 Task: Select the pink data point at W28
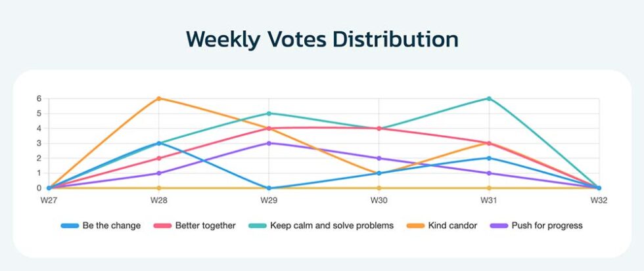[159, 158]
